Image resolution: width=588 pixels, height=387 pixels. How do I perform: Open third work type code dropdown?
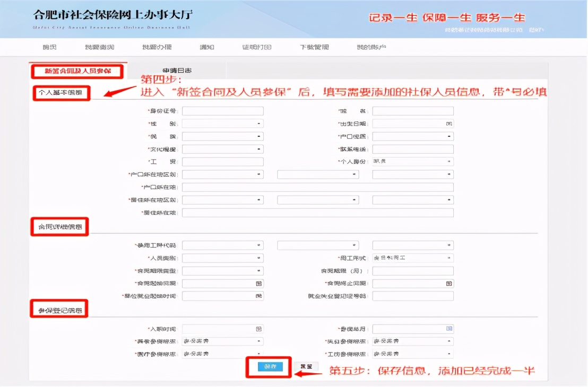413,245
